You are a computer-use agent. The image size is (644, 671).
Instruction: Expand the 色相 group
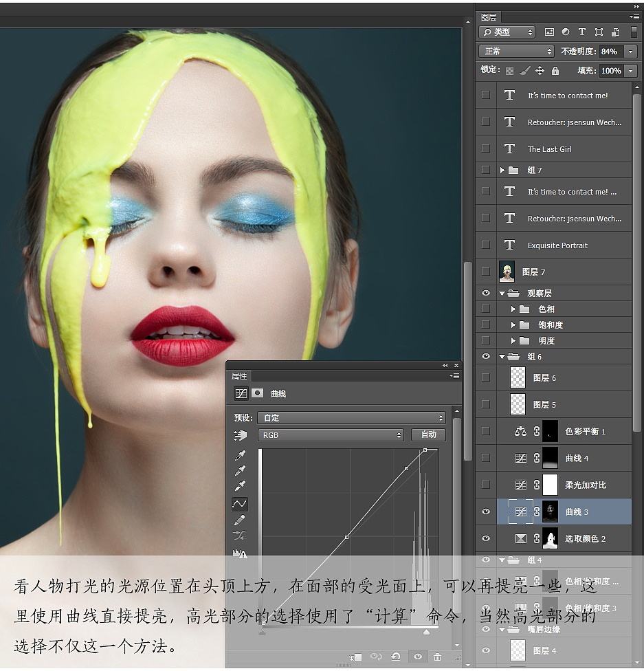click(513, 309)
